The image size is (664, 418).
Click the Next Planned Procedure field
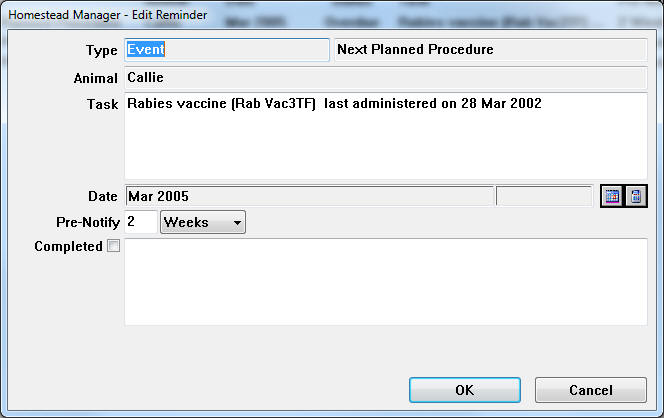[x=490, y=50]
